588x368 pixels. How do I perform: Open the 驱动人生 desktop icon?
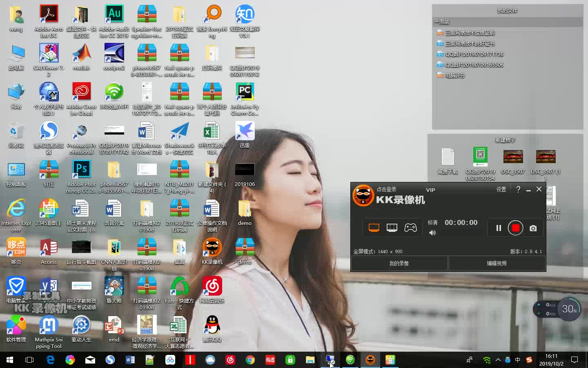(x=81, y=329)
